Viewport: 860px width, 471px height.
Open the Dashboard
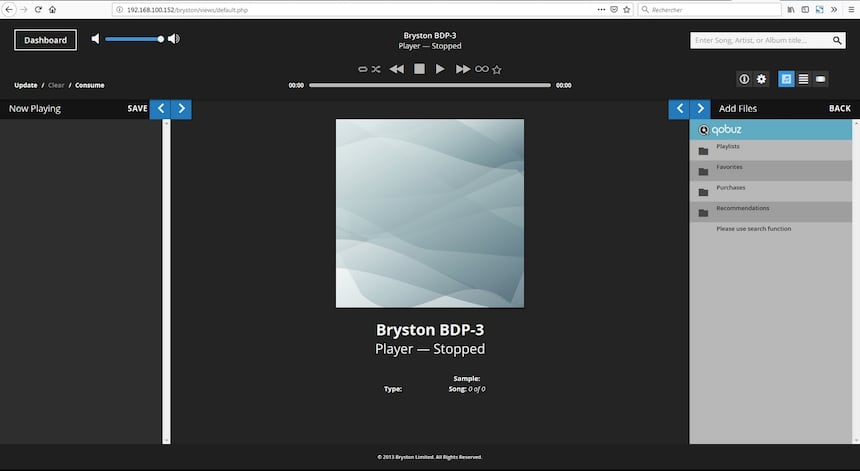pyautogui.click(x=45, y=40)
